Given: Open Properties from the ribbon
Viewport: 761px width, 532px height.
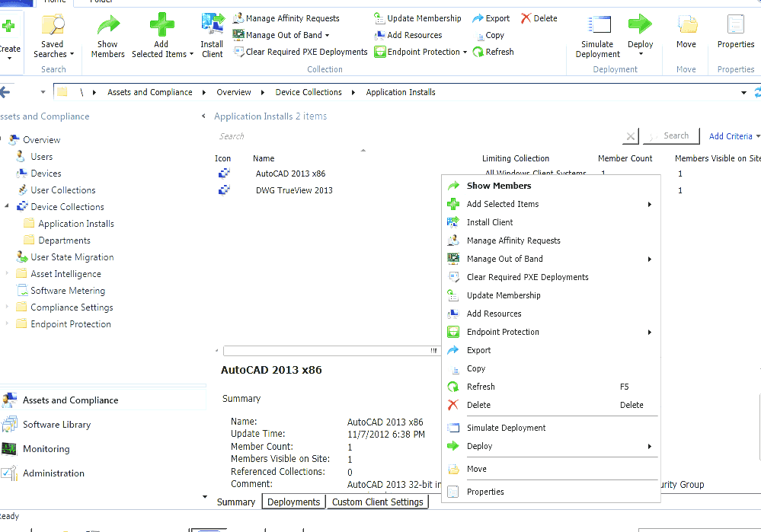Looking at the screenshot, I should point(736,32).
